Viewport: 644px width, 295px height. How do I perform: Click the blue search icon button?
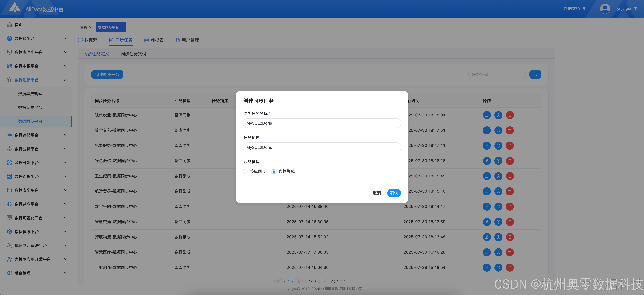point(535,74)
